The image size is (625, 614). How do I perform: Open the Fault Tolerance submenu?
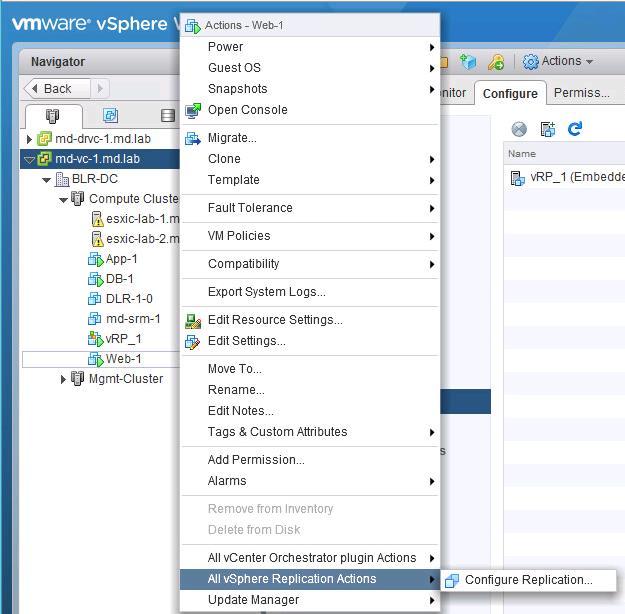[310, 208]
